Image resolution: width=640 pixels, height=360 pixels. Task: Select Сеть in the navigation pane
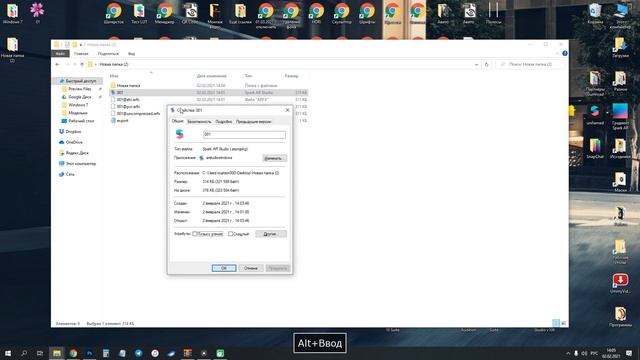[x=70, y=174]
